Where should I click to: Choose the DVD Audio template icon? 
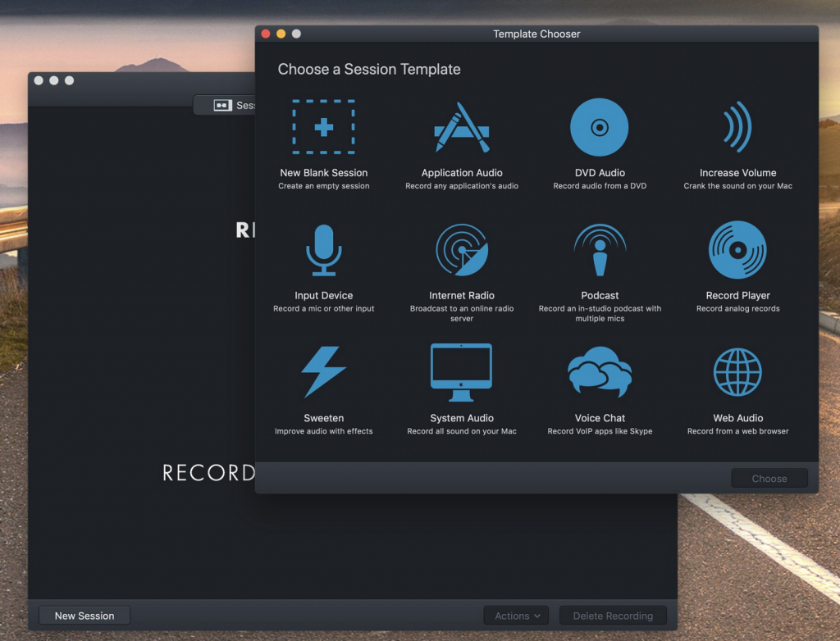point(600,127)
